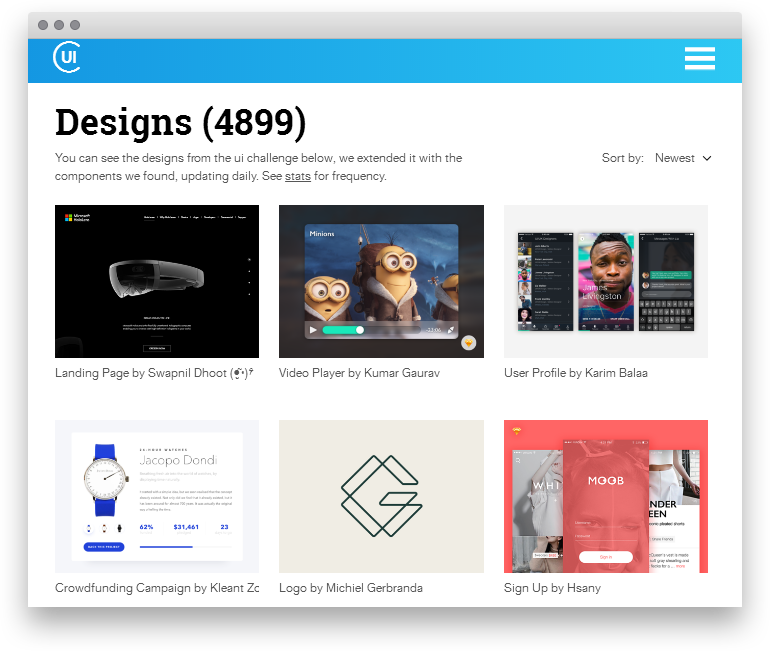This screenshot has height=651, width=770.
Task: Open the Landing Page design thumbnail
Action: click(x=157, y=281)
